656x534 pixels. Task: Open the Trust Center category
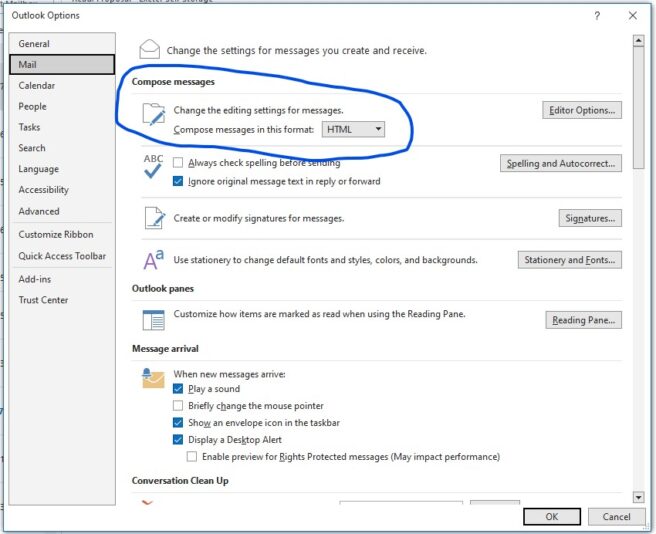pos(62,300)
